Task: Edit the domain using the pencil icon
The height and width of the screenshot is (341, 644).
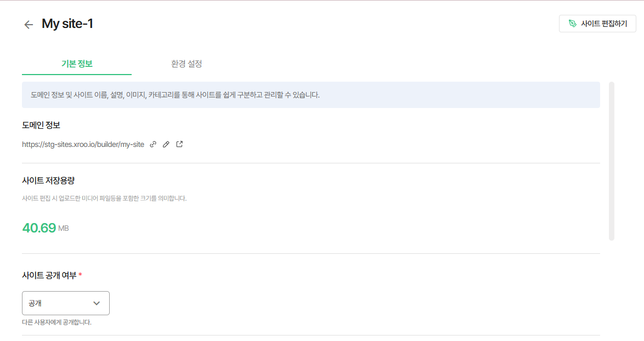Action: (x=166, y=144)
